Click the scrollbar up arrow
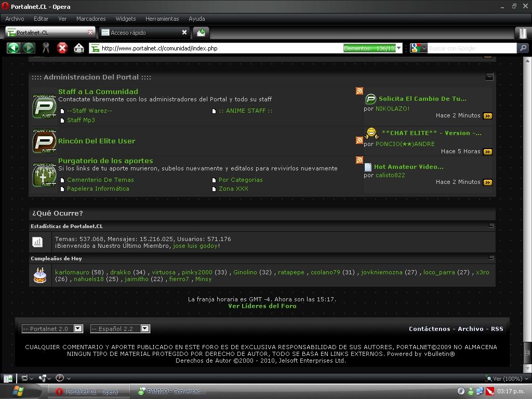The width and height of the screenshot is (532, 399). (527, 61)
